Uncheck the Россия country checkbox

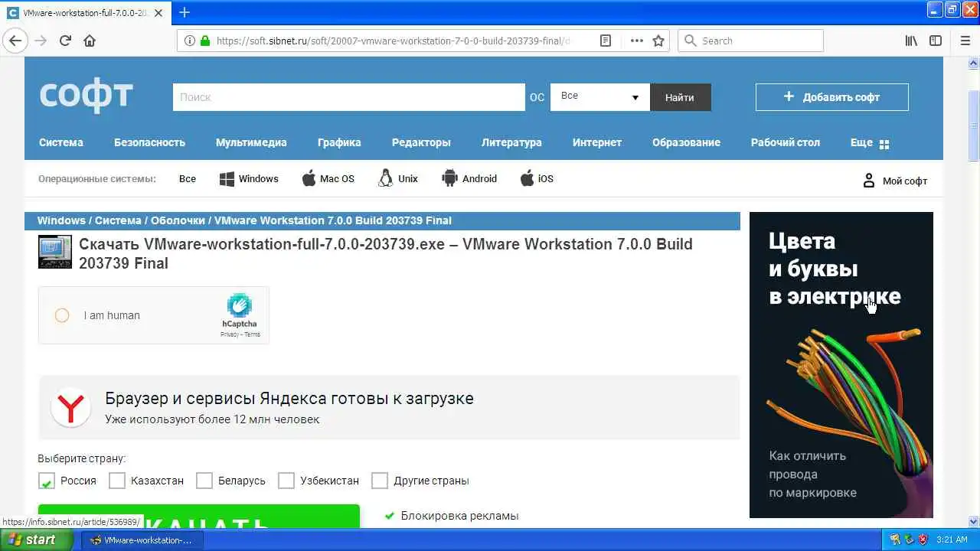(47, 481)
